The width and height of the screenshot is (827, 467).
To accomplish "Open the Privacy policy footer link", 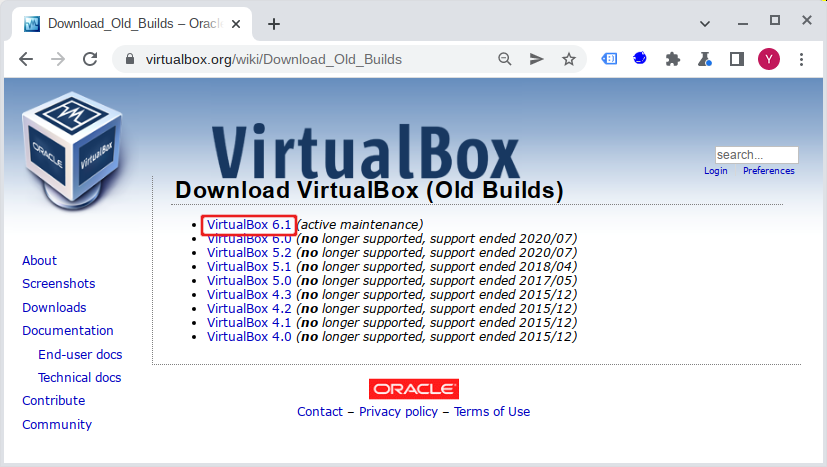I will click(x=398, y=412).
